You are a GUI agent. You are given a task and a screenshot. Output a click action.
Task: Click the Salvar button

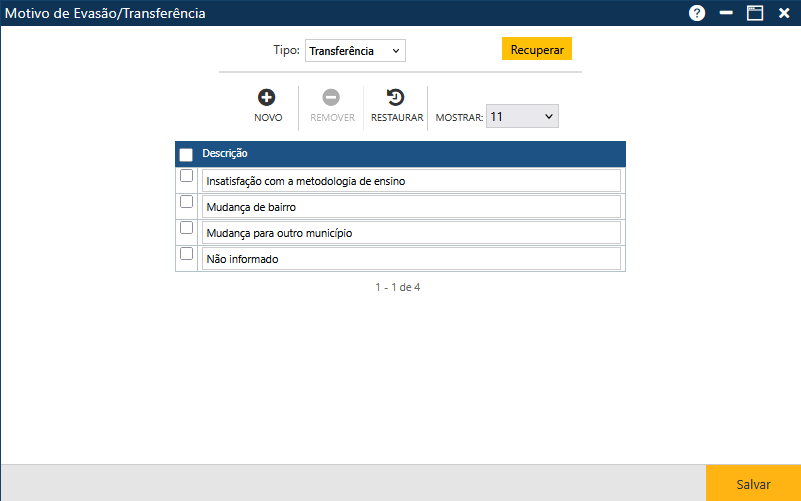click(x=753, y=484)
